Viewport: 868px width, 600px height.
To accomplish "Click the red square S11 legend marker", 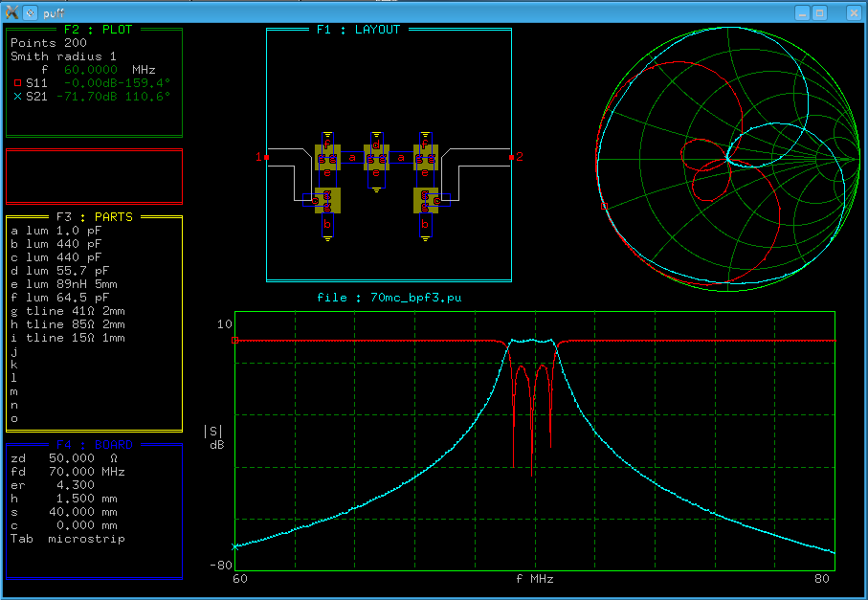I will click(17, 83).
